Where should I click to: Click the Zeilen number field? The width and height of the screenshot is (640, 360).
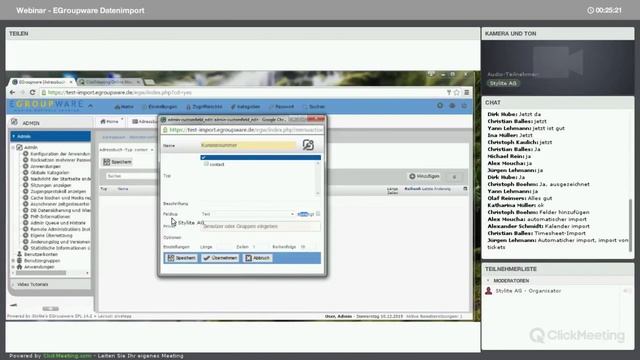(259, 247)
